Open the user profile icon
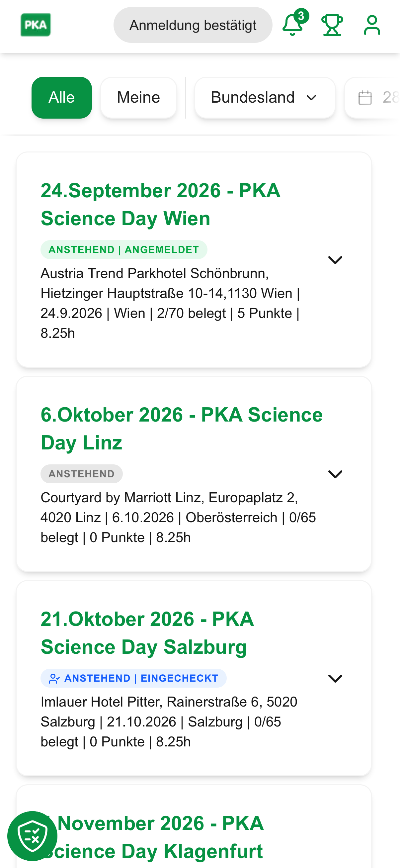This screenshot has height=868, width=401. click(x=373, y=25)
